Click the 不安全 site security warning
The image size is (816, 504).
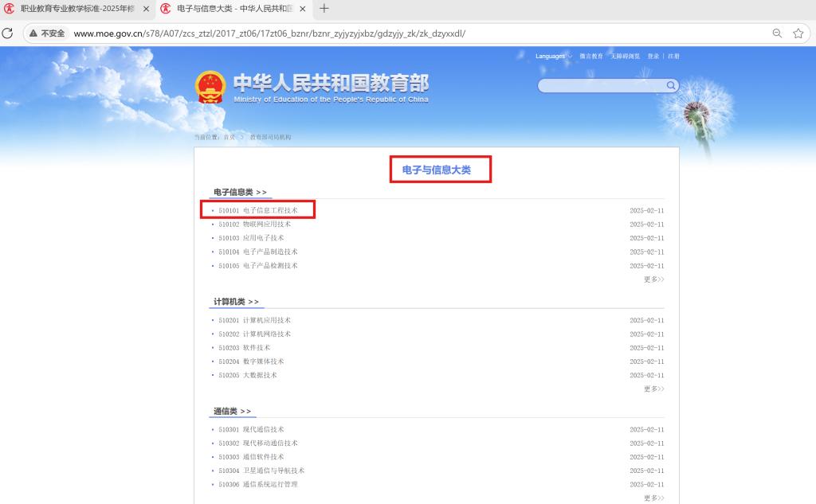(47, 33)
